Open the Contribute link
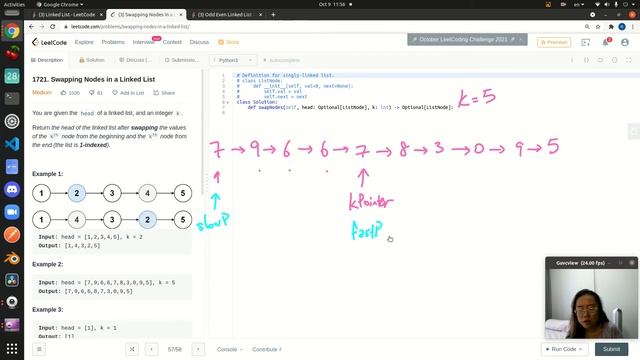 [x=267, y=349]
